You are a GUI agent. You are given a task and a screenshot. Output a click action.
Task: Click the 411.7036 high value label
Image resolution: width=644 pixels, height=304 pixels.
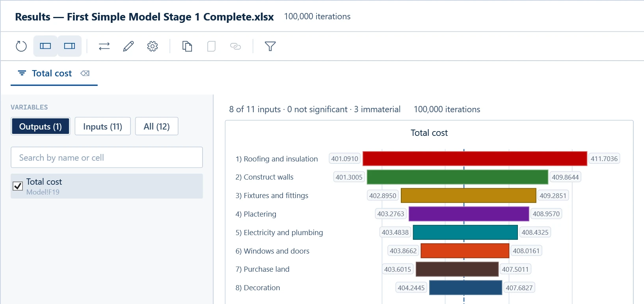point(604,159)
